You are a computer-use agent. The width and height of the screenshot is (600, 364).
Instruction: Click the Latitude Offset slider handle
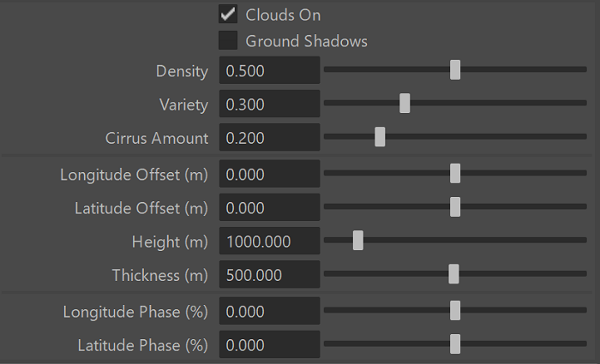tap(455, 207)
